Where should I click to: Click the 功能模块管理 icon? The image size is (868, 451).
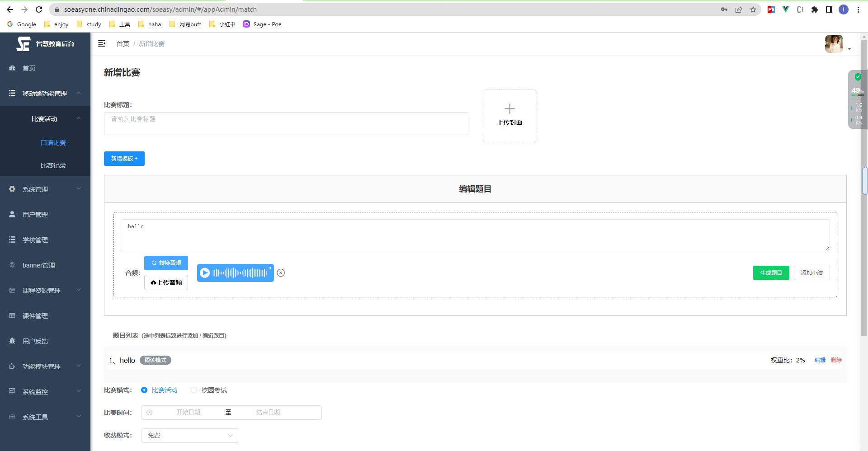click(12, 366)
